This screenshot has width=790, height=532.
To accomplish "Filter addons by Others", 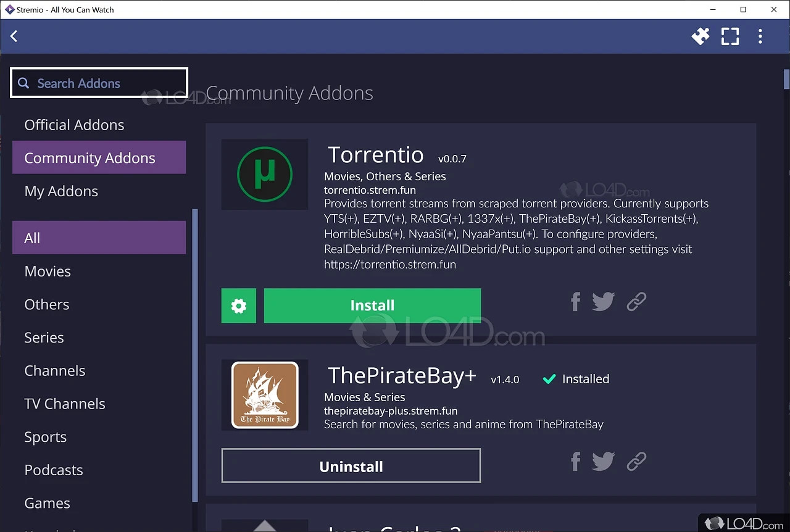I will coord(99,304).
